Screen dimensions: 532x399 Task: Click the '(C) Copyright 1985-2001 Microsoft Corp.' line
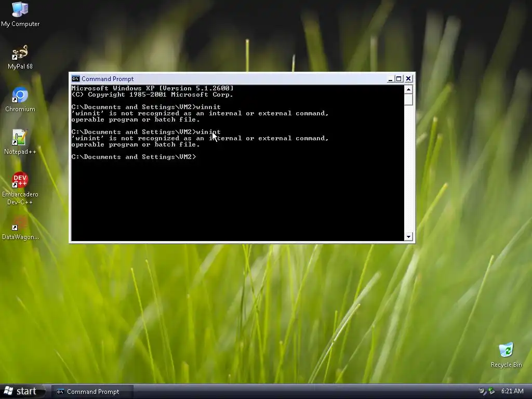pos(152,95)
